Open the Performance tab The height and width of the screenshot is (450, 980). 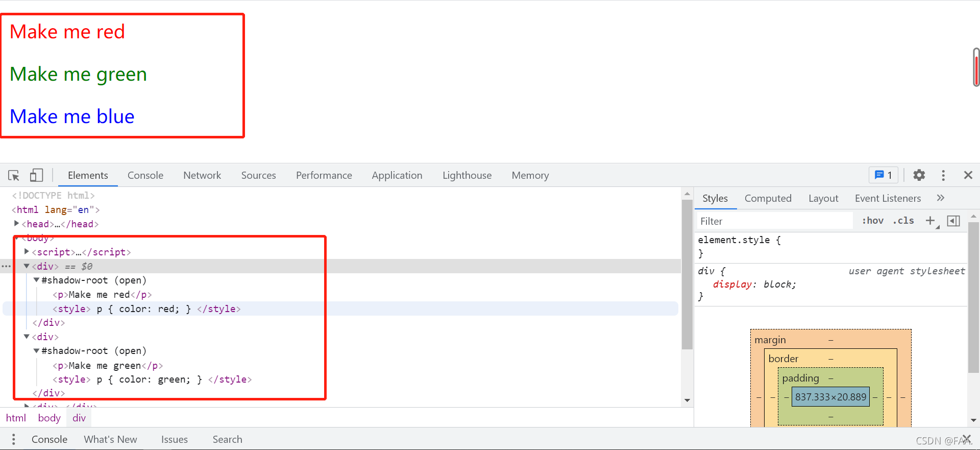[x=324, y=175]
